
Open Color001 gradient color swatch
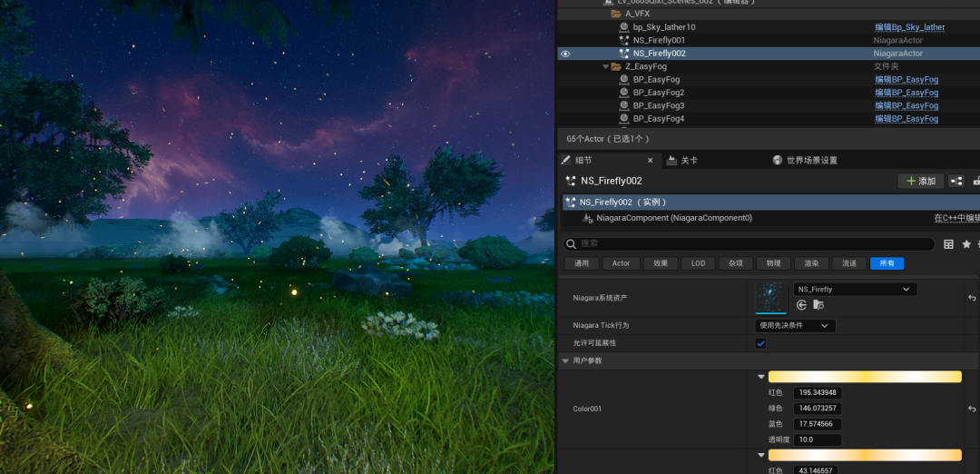pos(865,377)
